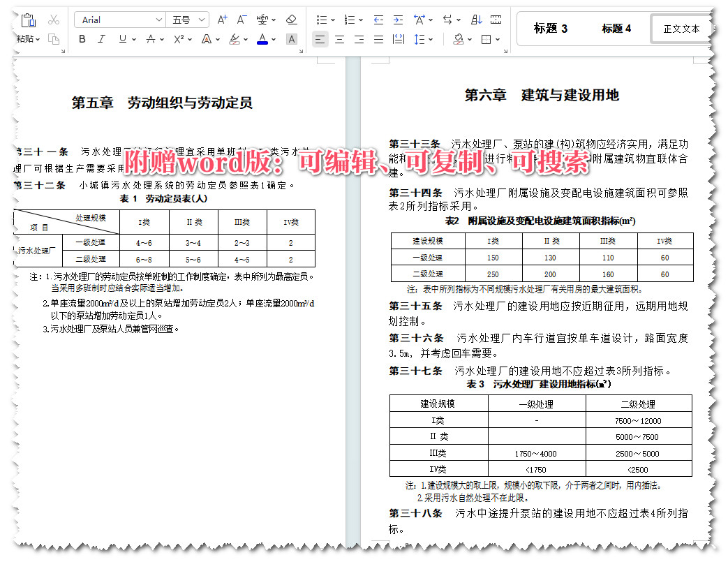Select the text highlight color icon
The image size is (728, 562).
tap(235, 38)
